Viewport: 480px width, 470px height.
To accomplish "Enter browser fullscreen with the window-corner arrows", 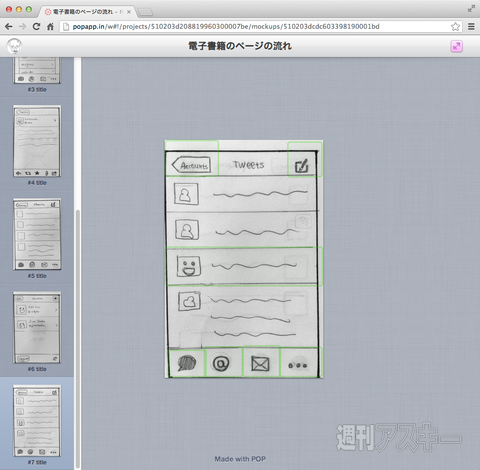I will click(x=471, y=9).
